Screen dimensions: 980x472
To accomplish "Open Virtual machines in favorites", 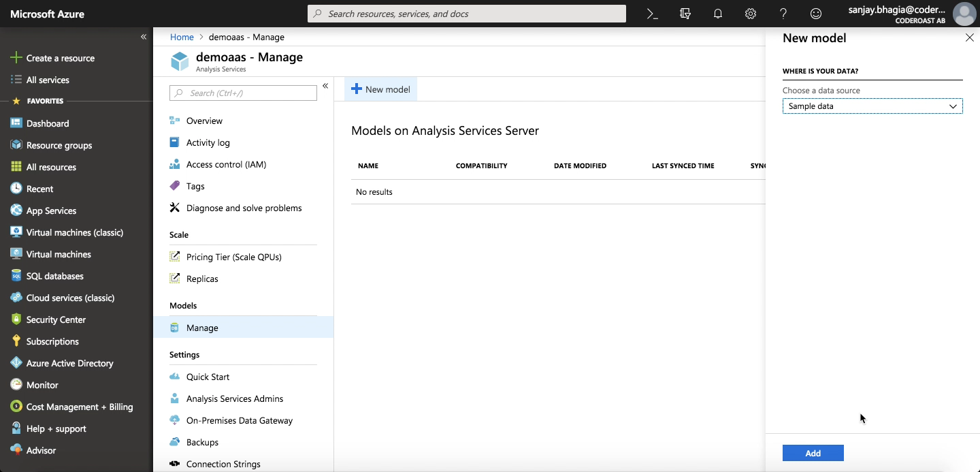I will (x=59, y=254).
